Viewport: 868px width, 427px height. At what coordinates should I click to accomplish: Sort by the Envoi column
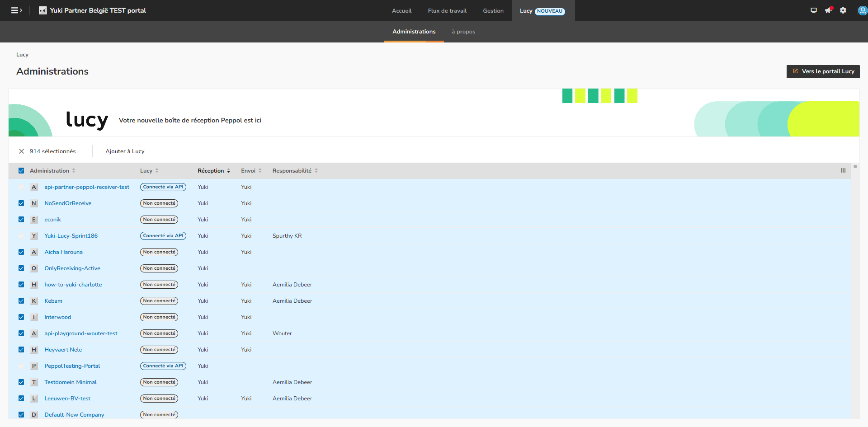(251, 171)
